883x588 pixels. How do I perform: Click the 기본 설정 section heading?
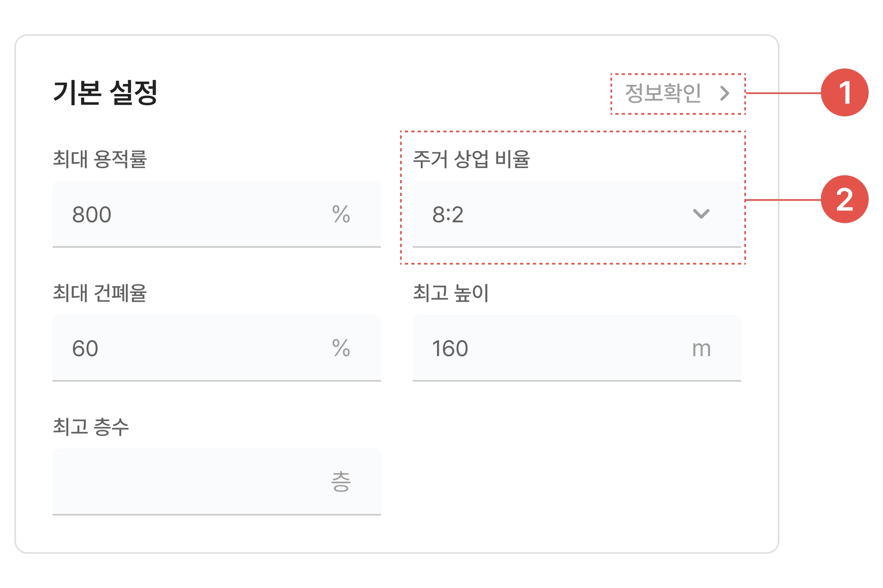coord(106,93)
